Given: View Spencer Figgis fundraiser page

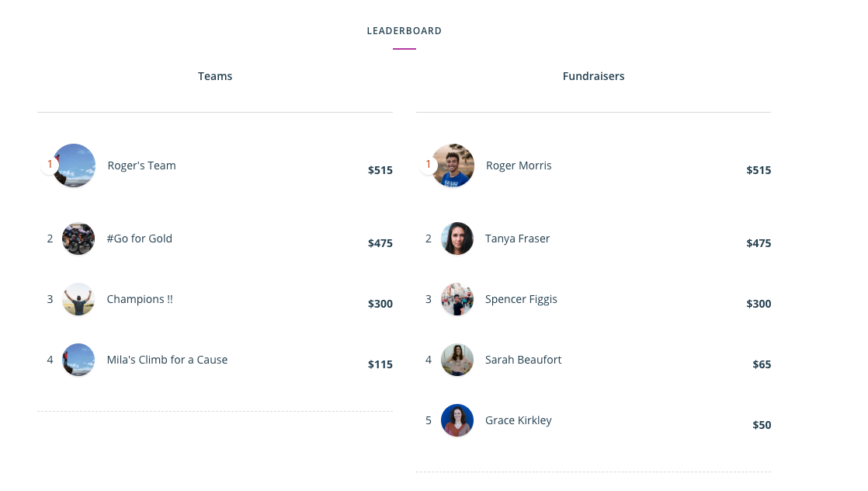Looking at the screenshot, I should tap(521, 299).
